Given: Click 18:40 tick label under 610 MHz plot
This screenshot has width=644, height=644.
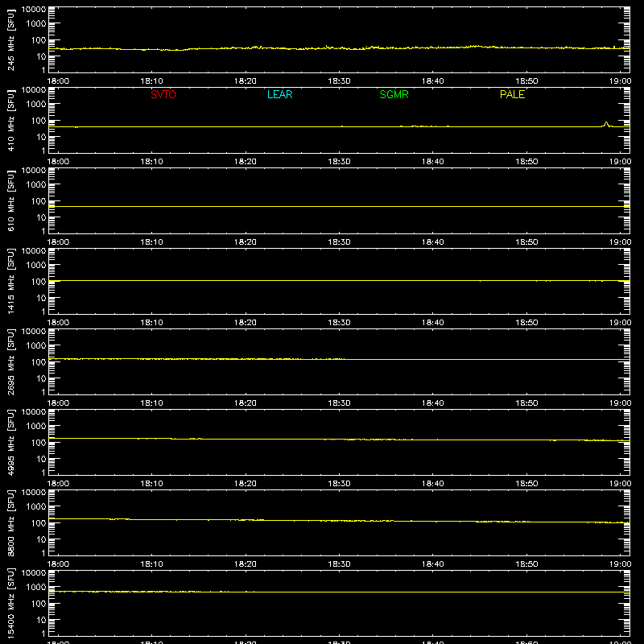Looking at the screenshot, I should coord(433,242).
